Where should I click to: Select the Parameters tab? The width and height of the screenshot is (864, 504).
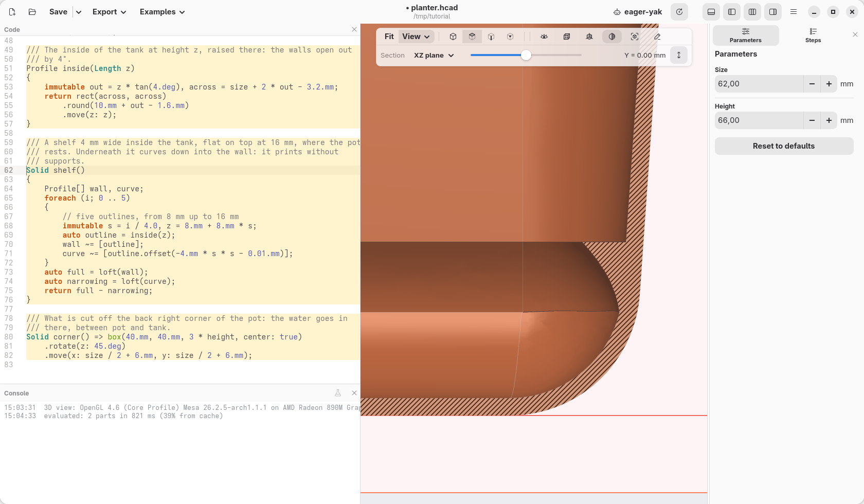click(x=746, y=35)
